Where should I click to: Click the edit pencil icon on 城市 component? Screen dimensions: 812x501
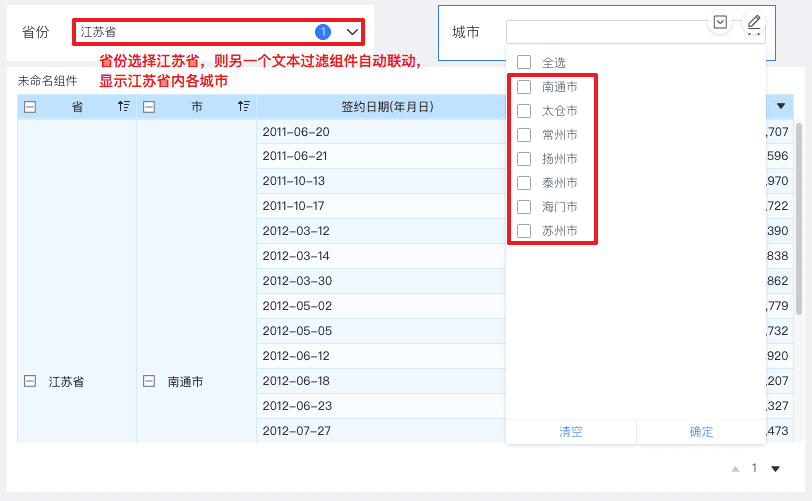754,22
